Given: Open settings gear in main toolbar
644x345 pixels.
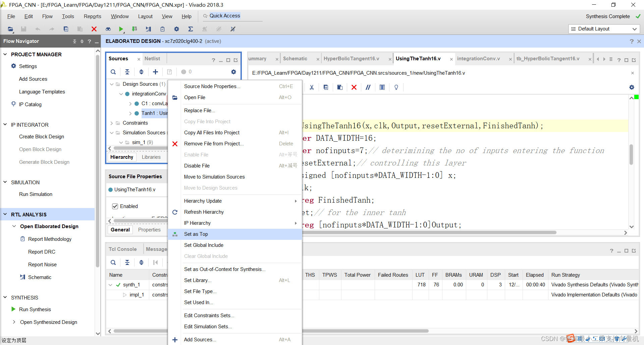Looking at the screenshot, I should click(176, 29).
